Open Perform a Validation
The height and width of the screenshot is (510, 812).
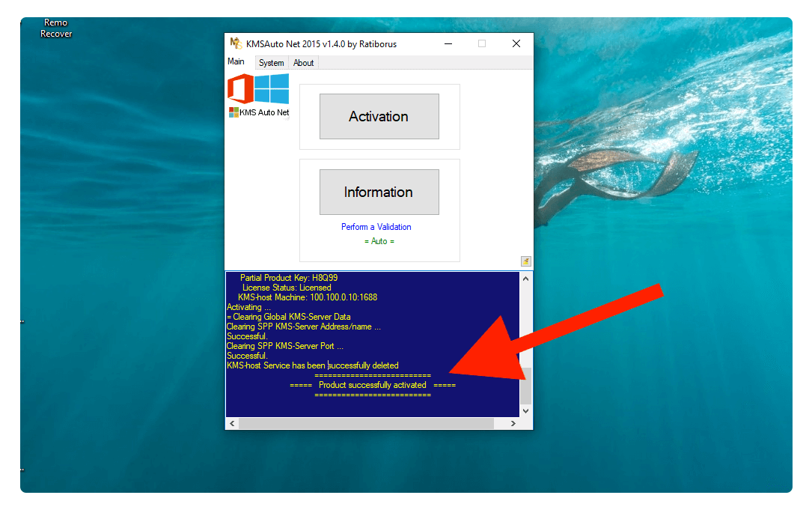pyautogui.click(x=376, y=226)
